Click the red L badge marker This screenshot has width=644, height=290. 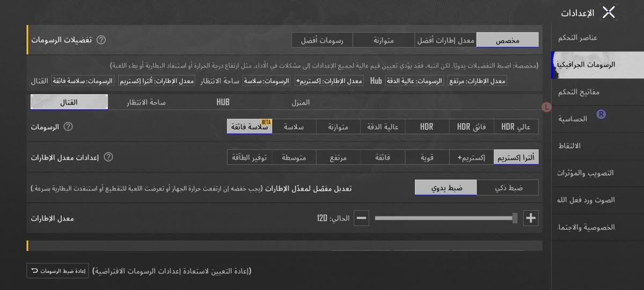[x=547, y=107]
